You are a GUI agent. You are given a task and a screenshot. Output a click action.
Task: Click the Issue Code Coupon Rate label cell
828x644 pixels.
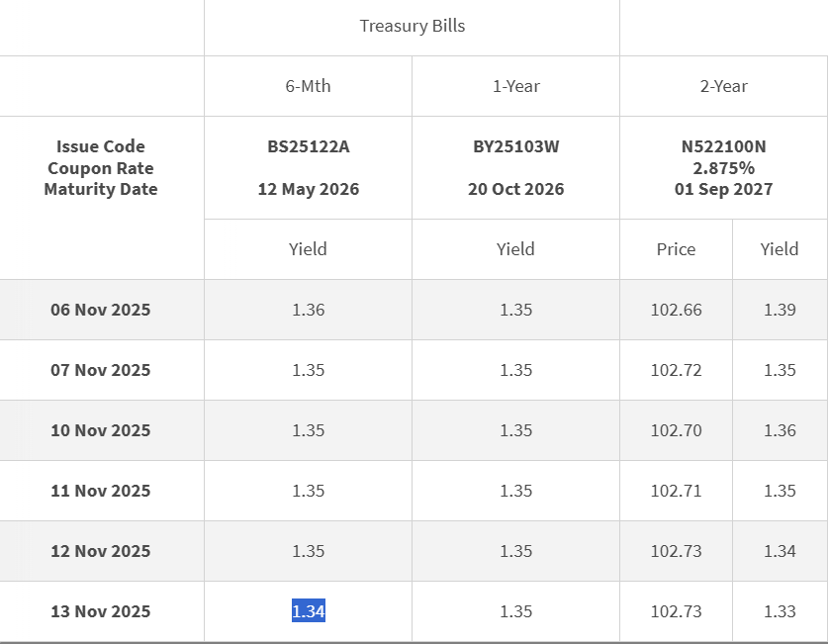coord(100,167)
